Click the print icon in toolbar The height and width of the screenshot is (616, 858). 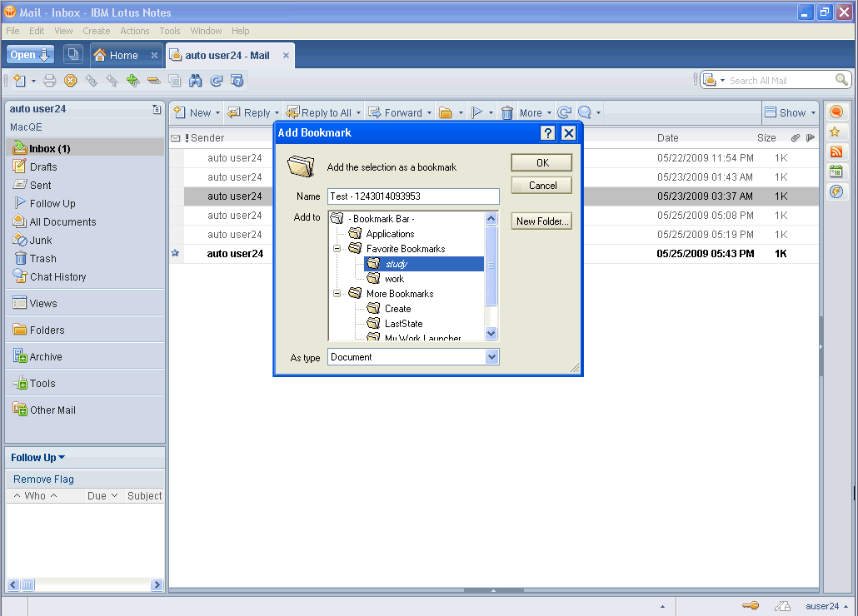click(49, 81)
